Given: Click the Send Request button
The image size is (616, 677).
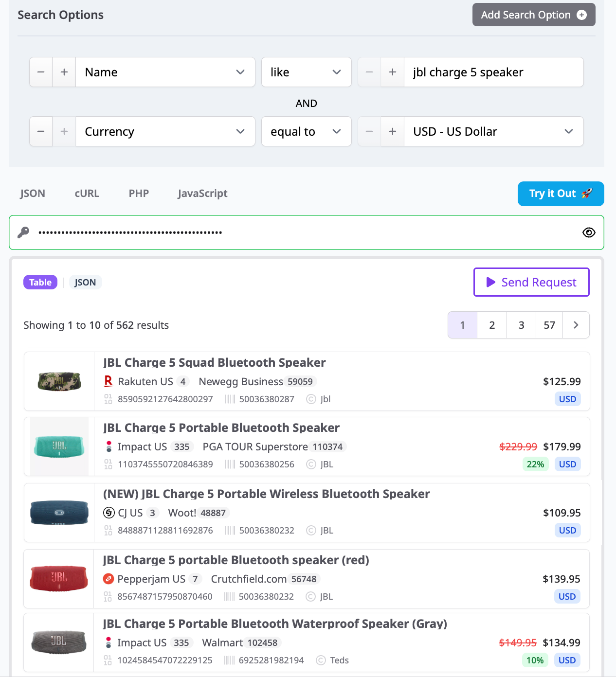Looking at the screenshot, I should pos(531,282).
